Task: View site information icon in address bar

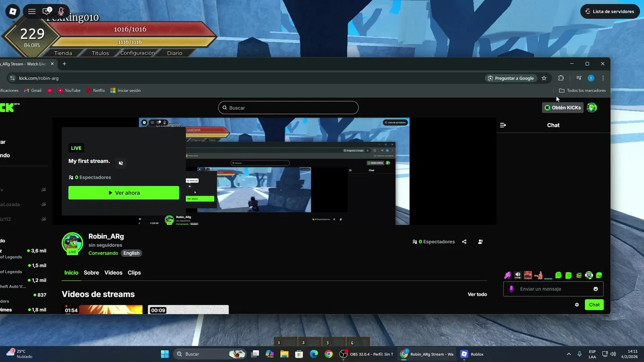Action: pyautogui.click(x=13, y=78)
